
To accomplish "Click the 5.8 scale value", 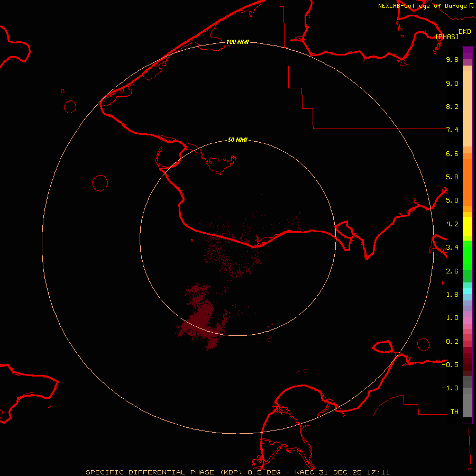I will 452,177.
